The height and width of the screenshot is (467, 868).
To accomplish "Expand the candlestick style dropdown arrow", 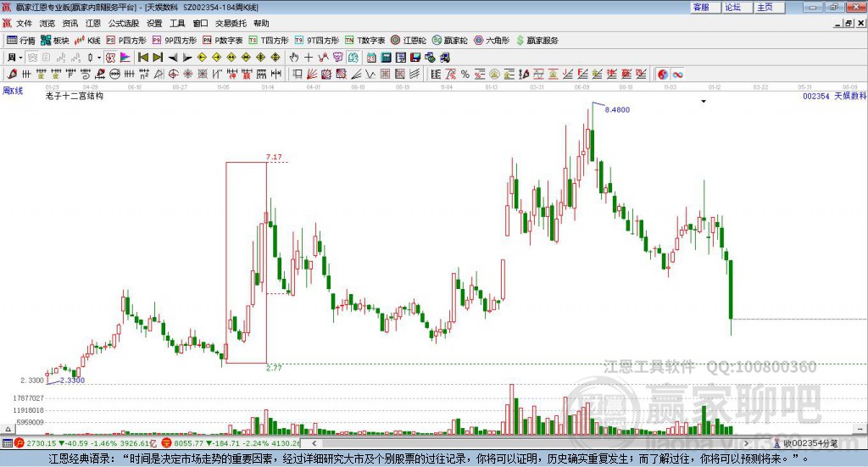I will (99, 58).
